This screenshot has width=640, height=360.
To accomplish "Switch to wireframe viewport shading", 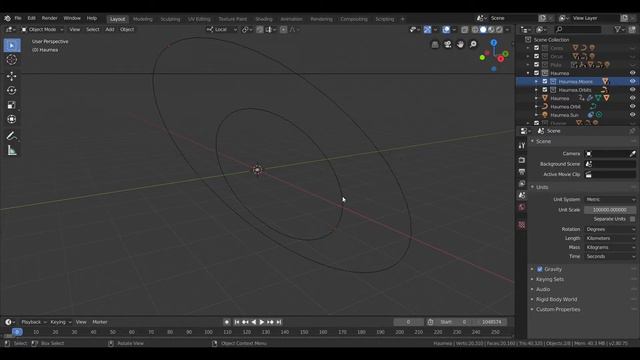I will pyautogui.click(x=475, y=30).
